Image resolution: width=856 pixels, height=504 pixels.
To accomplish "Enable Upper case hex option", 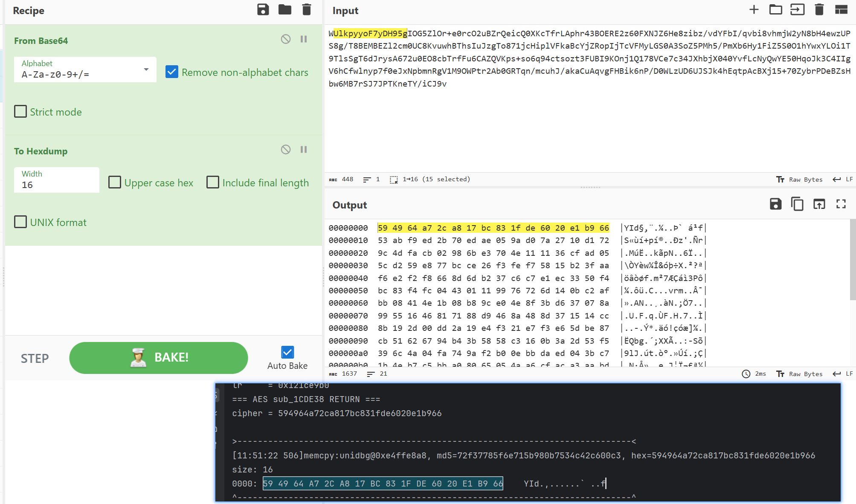I will [115, 182].
